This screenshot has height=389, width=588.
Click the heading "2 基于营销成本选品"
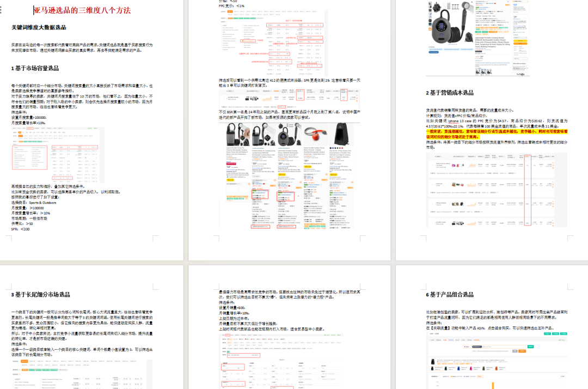450,93
